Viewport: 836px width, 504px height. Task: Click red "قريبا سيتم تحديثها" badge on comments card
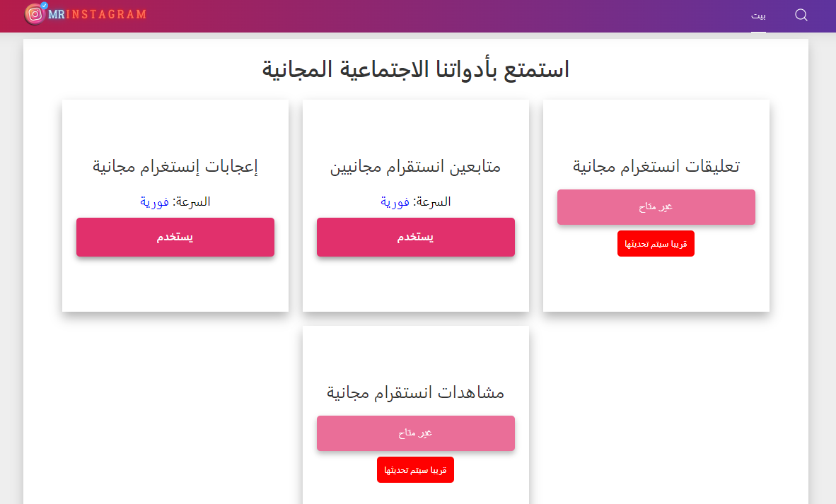pyautogui.click(x=656, y=243)
